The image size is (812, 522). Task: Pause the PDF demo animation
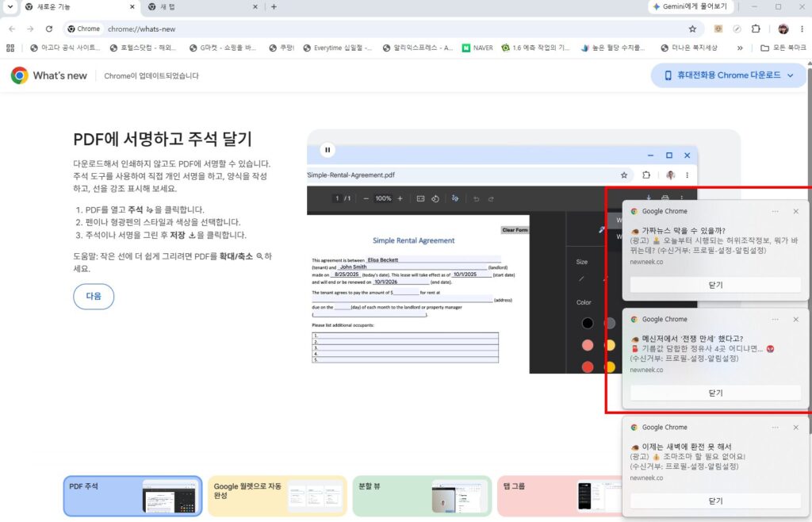point(327,150)
